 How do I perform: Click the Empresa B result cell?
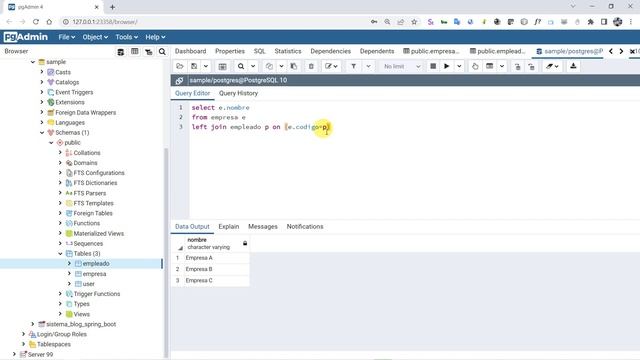pos(216,269)
